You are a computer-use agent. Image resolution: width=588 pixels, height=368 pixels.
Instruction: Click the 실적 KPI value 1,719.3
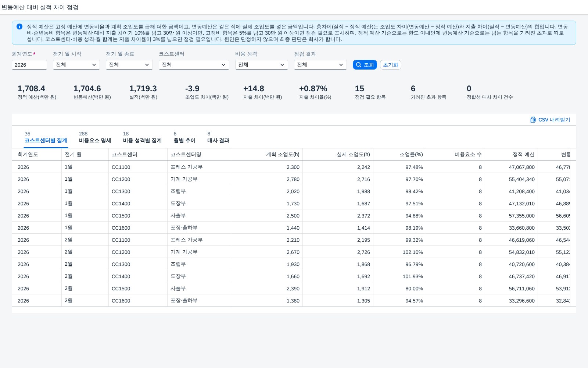pyautogui.click(x=143, y=89)
